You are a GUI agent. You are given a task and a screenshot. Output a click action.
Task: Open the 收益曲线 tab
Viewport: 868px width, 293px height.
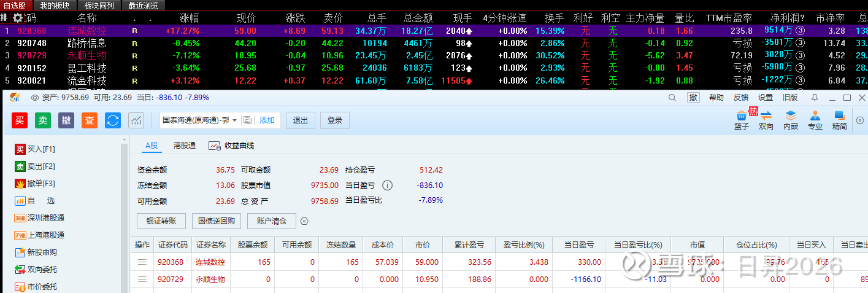coord(231,146)
